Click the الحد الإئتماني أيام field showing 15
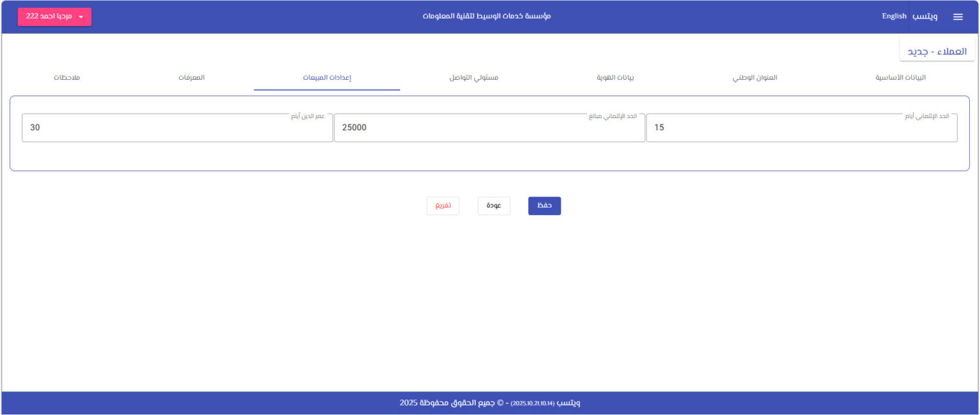980x415 pixels. tap(801, 127)
